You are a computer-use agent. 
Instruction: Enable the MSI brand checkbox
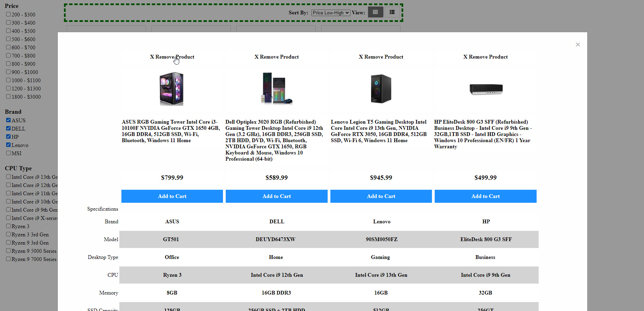click(x=9, y=153)
